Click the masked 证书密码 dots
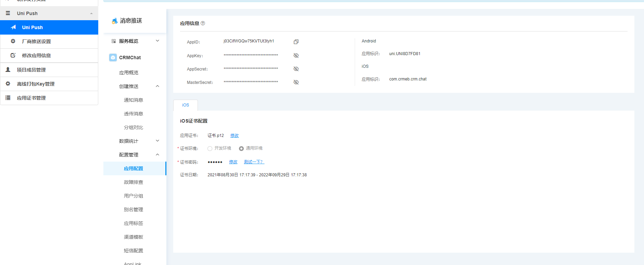 215,162
